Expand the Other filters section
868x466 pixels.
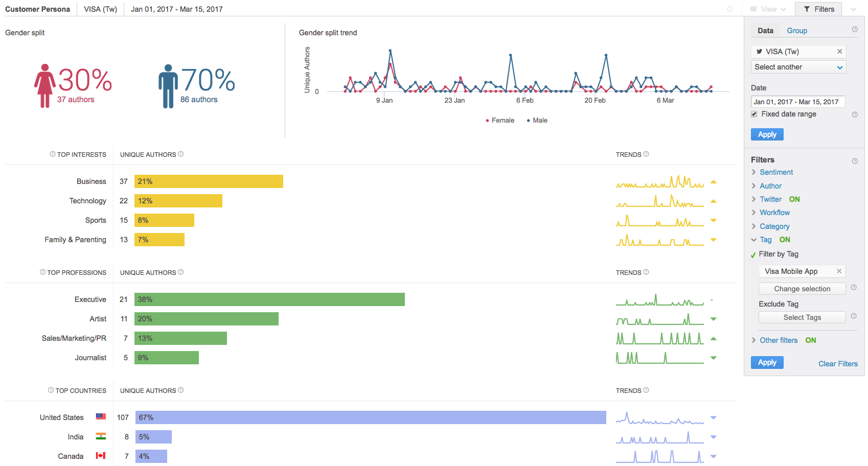[x=779, y=340]
